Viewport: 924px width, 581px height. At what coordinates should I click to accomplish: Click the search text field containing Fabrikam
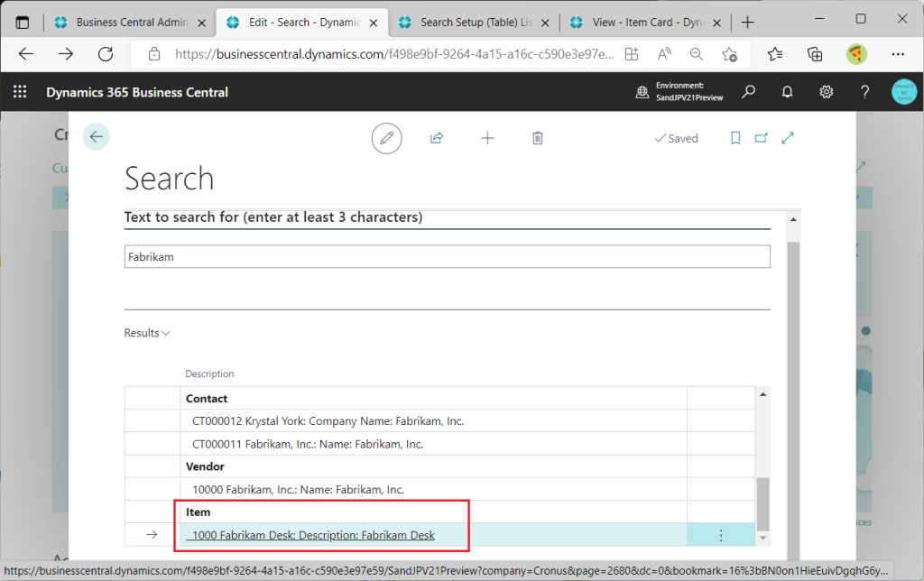click(448, 257)
